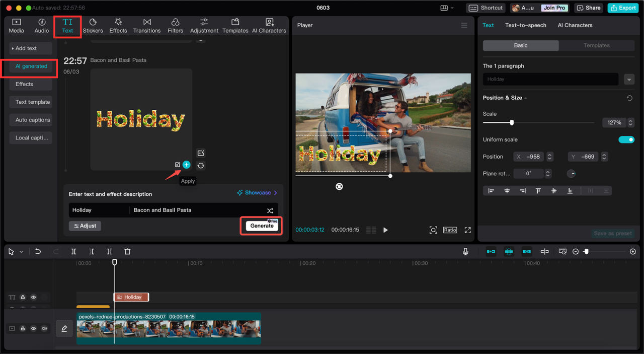Click the Scale slider handle

[512, 122]
